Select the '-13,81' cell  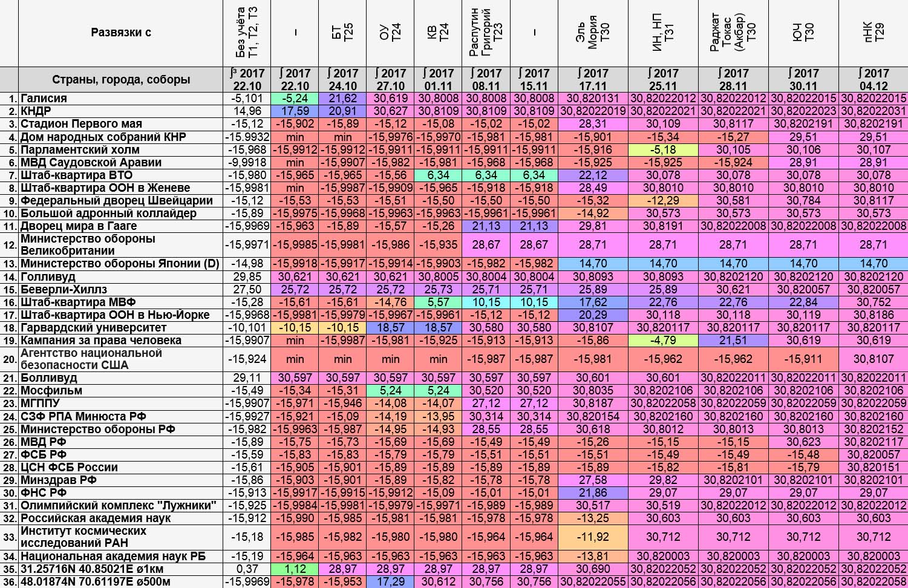click(593, 556)
